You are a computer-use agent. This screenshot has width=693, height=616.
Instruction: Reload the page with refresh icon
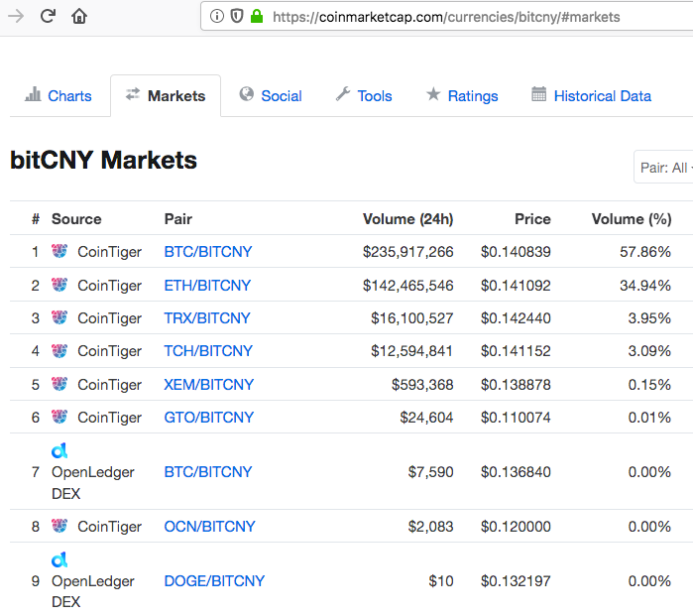point(48,16)
